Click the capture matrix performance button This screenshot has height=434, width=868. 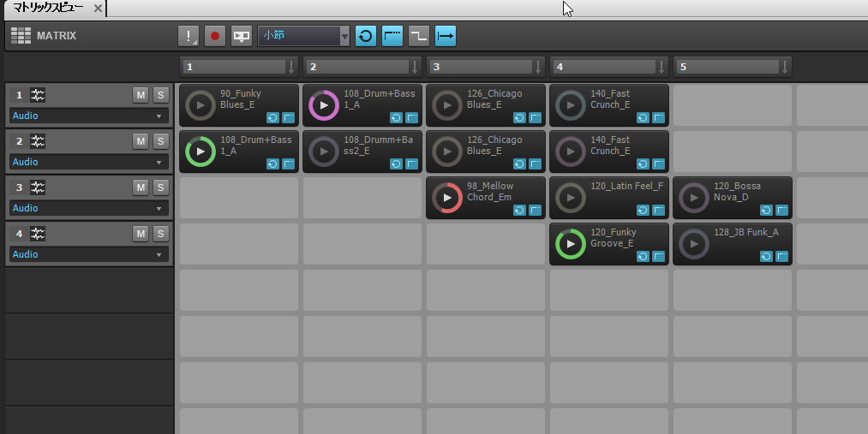(242, 36)
